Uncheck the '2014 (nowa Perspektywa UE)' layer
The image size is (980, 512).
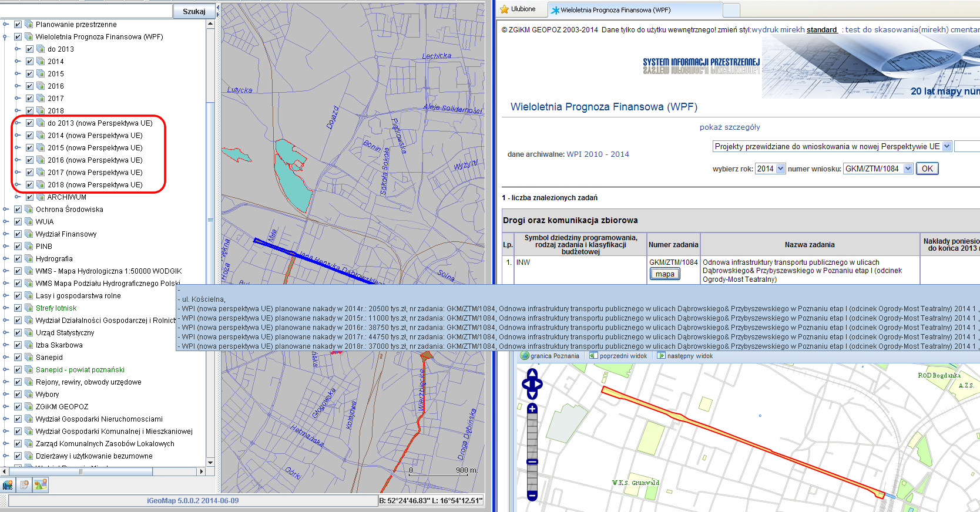coord(29,136)
